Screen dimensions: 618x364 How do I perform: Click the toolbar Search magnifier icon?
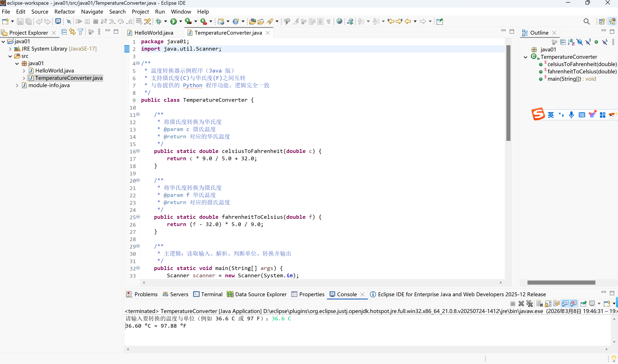[586, 22]
